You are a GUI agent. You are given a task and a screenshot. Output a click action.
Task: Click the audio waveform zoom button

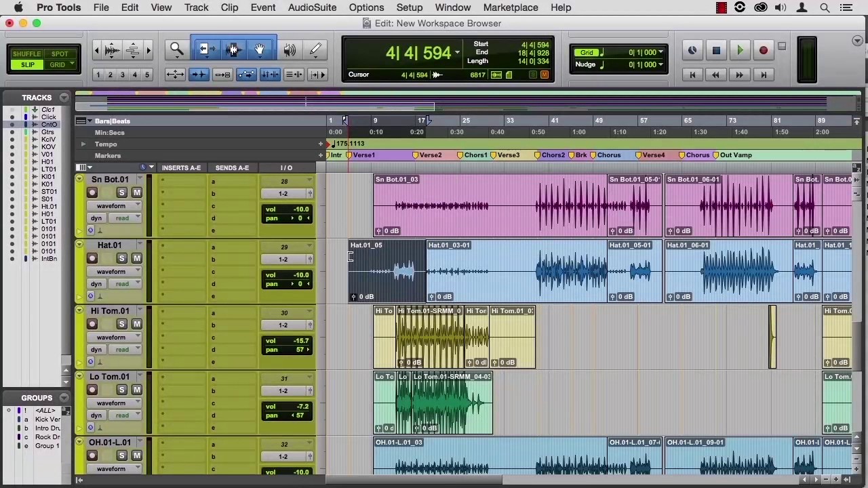click(113, 50)
